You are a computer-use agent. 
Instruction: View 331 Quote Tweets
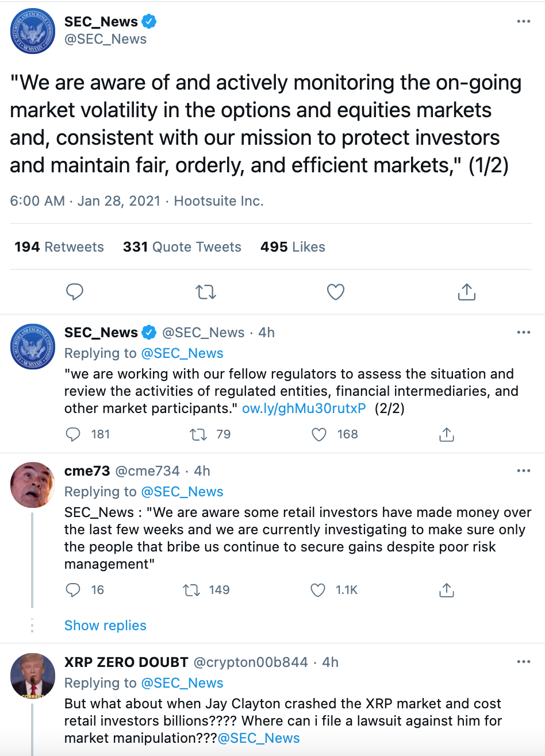(182, 246)
